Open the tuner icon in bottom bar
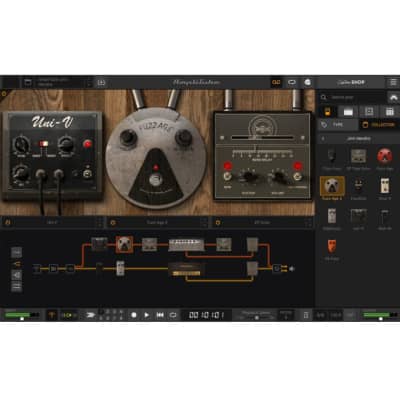400x400 pixels. pyautogui.click(x=52, y=315)
